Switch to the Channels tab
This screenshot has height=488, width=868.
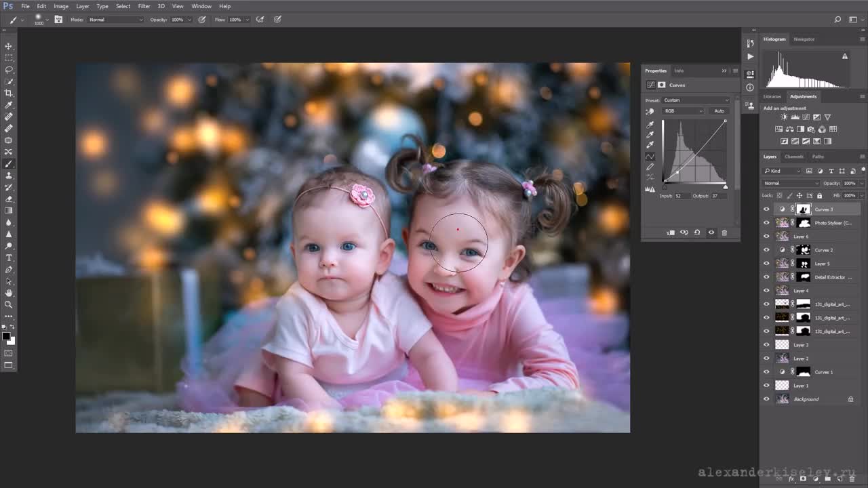793,157
